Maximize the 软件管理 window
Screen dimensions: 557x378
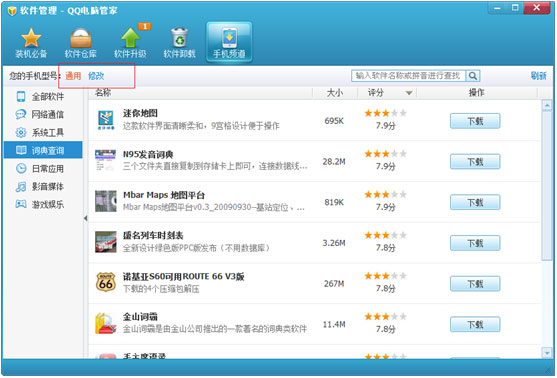(x=515, y=8)
